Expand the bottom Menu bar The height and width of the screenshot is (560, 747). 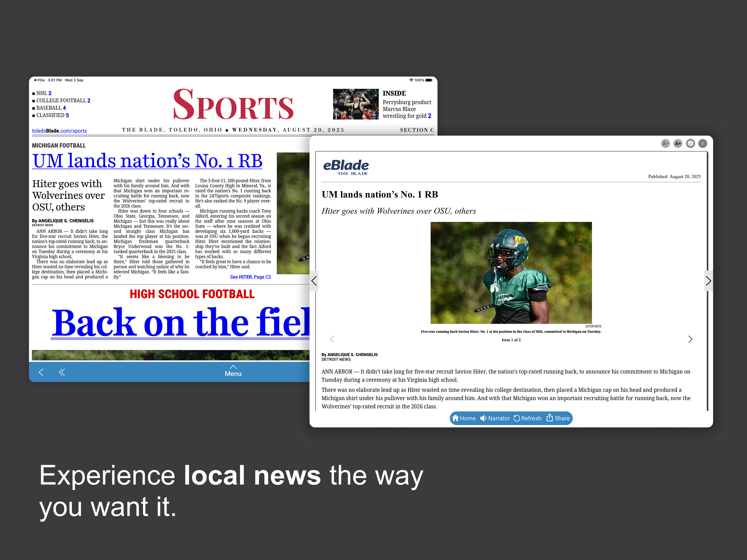tap(233, 371)
